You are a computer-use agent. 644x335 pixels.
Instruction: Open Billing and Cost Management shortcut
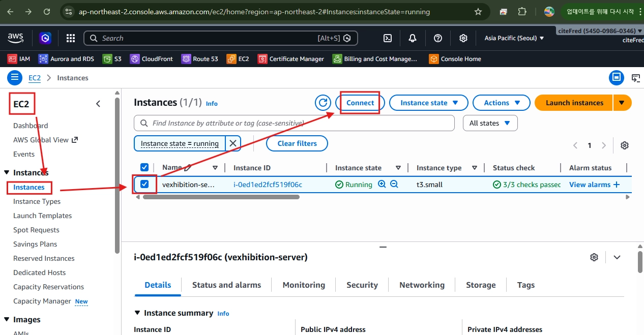point(375,59)
